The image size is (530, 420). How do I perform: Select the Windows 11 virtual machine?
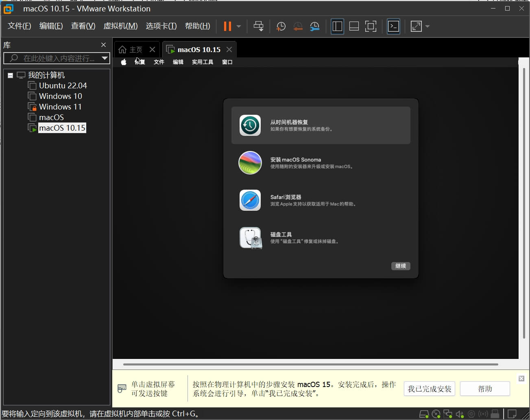(x=60, y=107)
